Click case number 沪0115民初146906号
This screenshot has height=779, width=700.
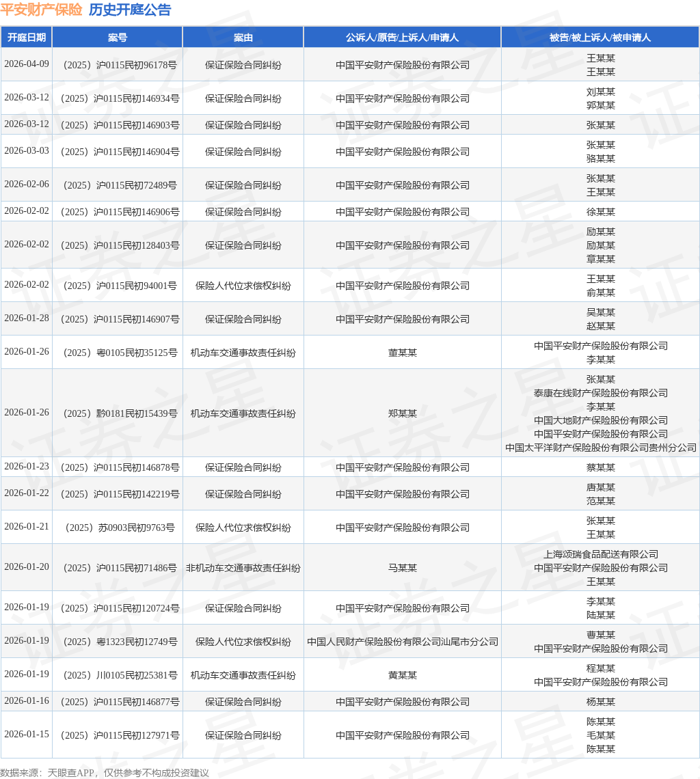point(120,212)
